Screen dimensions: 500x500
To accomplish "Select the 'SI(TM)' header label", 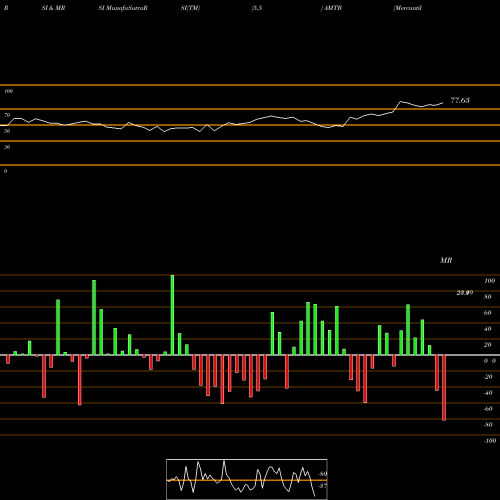I will pos(190,8).
